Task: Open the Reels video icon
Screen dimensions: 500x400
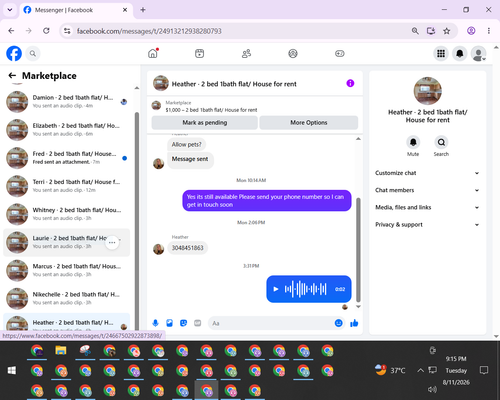Action: tap(199, 53)
